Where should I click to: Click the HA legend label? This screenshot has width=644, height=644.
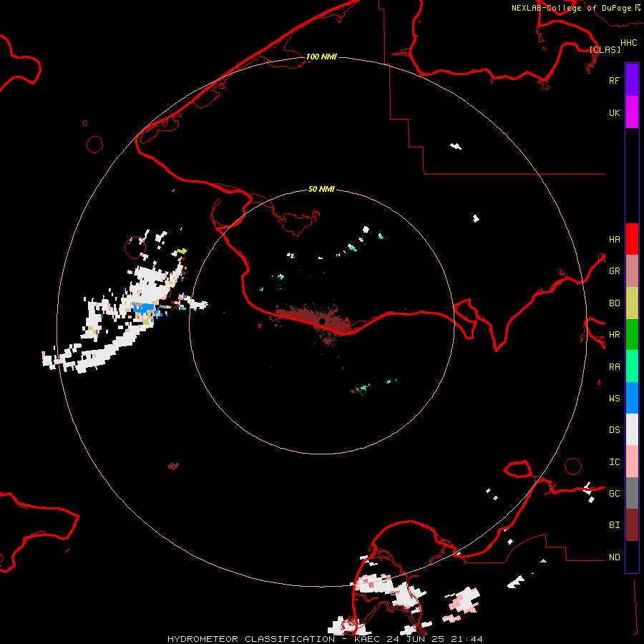614,239
